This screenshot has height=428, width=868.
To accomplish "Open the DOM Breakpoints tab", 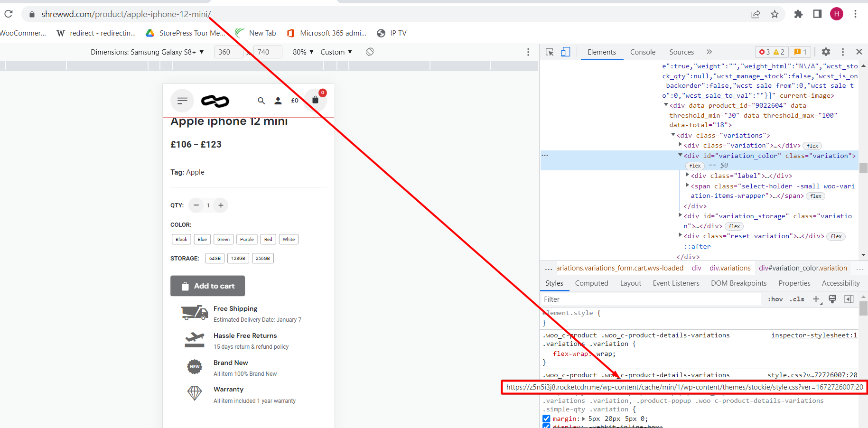I will [x=738, y=283].
